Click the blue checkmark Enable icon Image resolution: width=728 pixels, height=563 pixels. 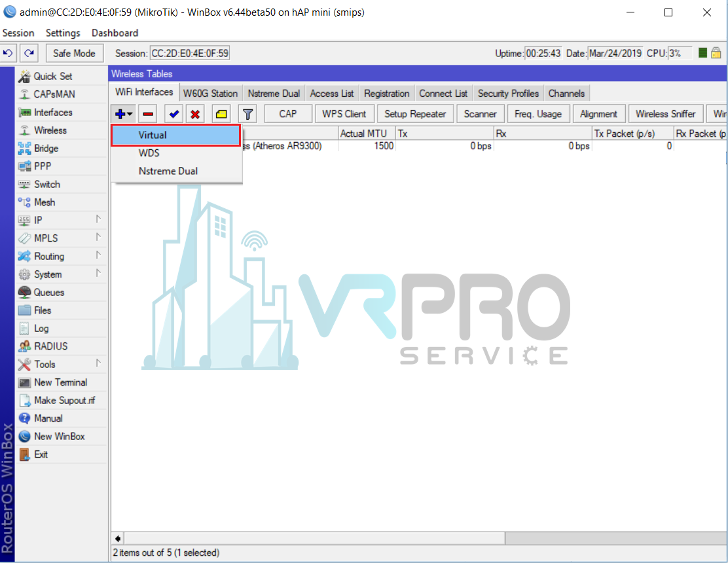pyautogui.click(x=174, y=114)
